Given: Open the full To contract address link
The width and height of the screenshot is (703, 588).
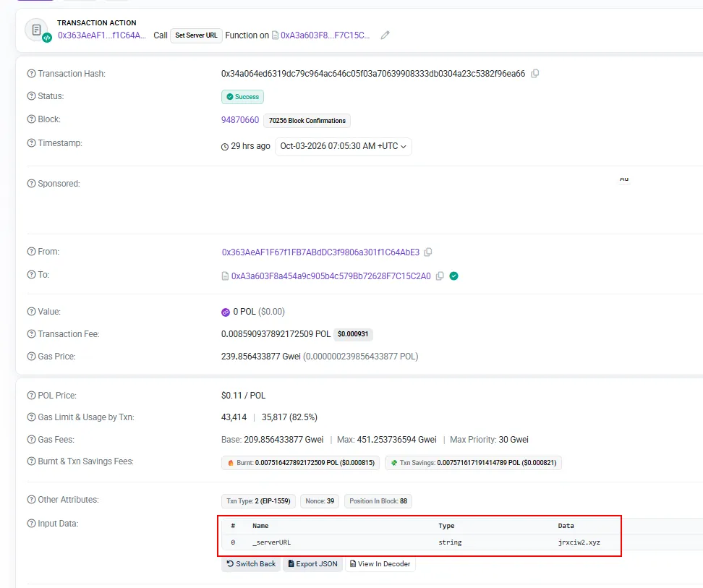Looking at the screenshot, I should pyautogui.click(x=331, y=276).
